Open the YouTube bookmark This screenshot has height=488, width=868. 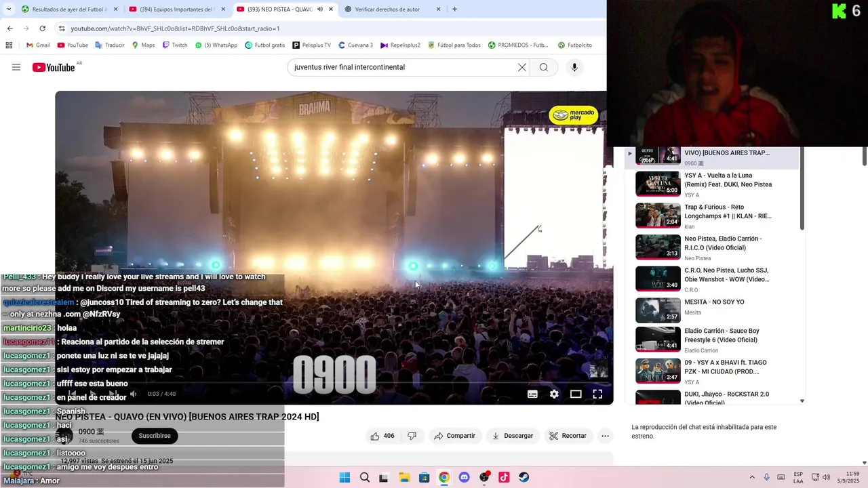(x=73, y=45)
